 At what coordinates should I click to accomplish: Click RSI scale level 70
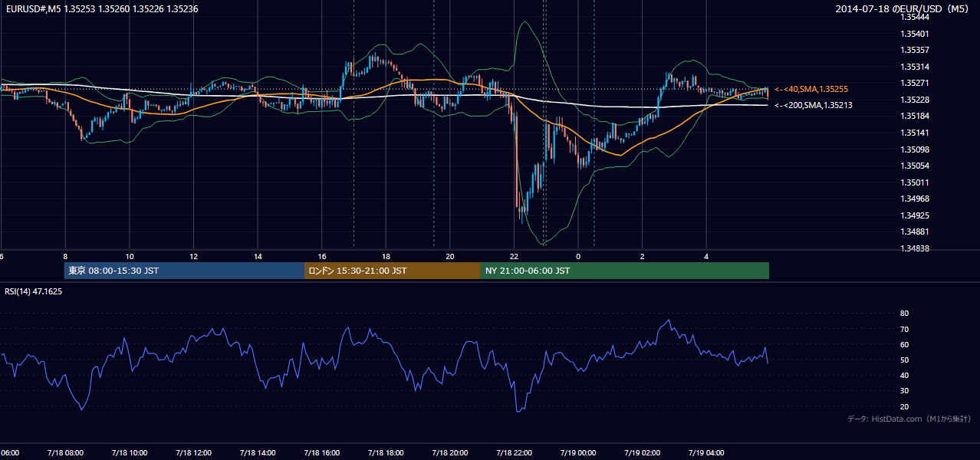click(x=905, y=329)
